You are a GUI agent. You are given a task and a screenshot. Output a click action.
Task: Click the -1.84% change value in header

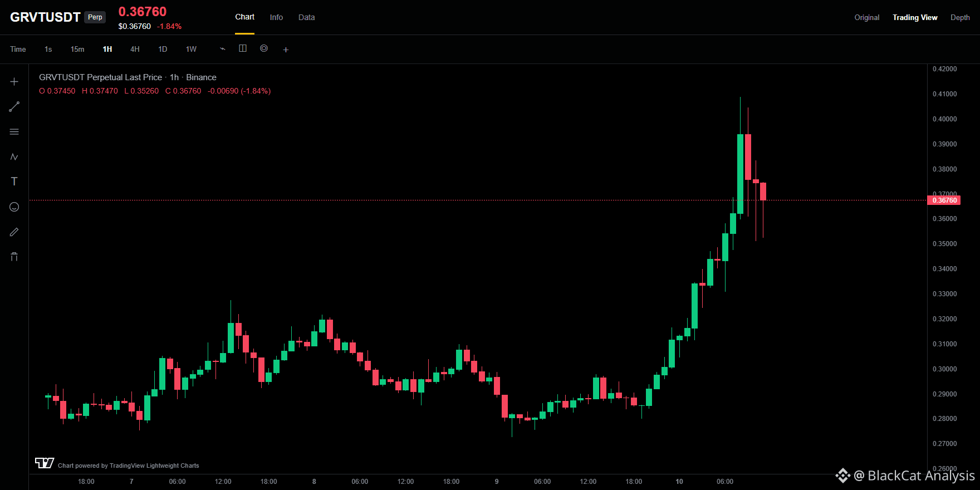click(x=169, y=26)
